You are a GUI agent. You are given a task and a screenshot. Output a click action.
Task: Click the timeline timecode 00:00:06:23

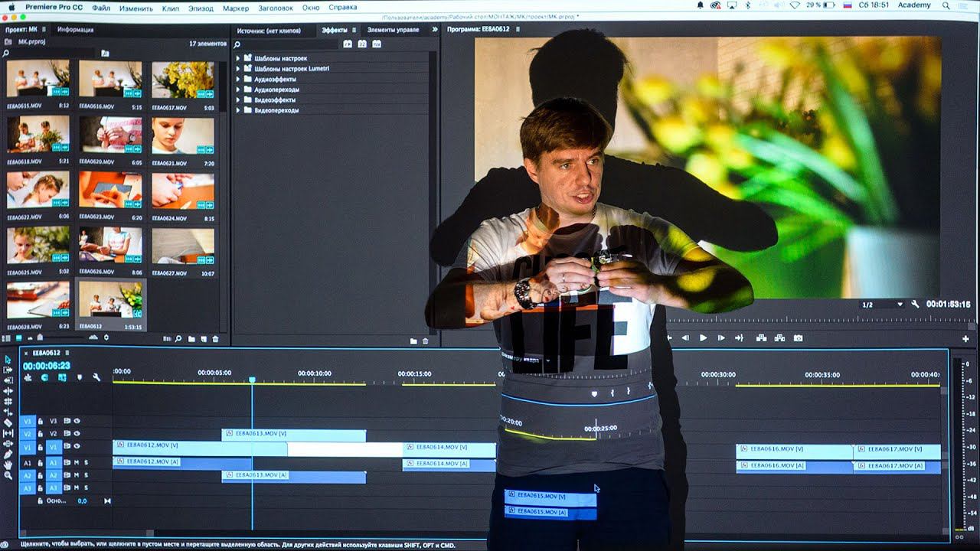tap(47, 366)
